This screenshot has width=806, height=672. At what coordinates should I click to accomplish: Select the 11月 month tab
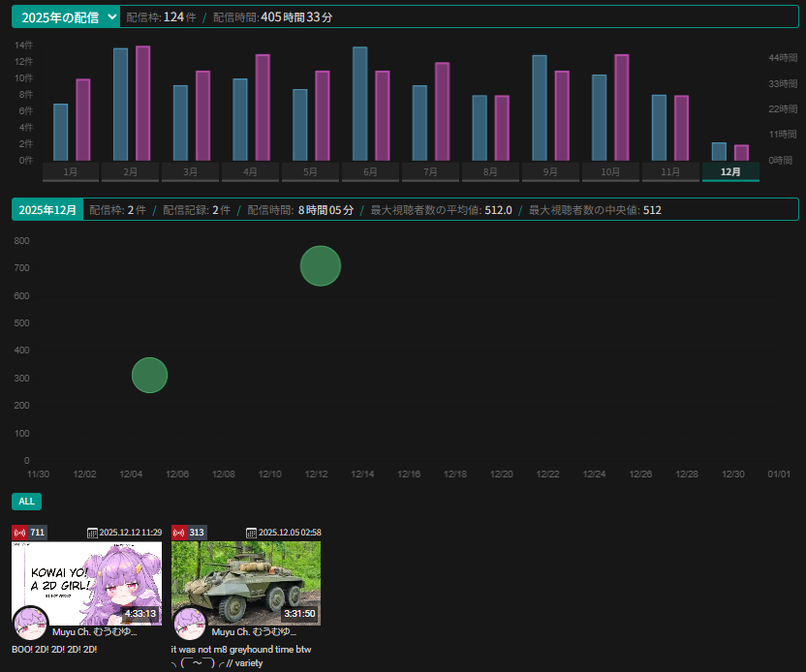click(x=670, y=171)
